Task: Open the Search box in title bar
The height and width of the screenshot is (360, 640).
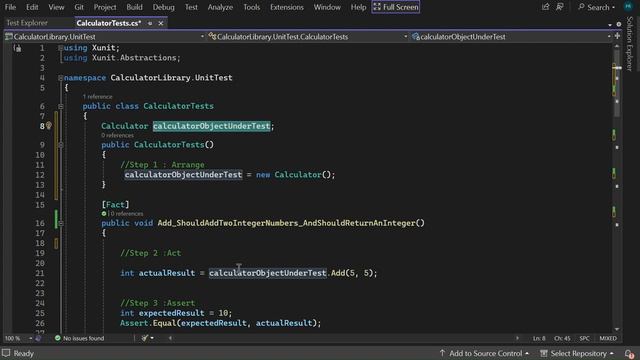Action: pos(596,7)
